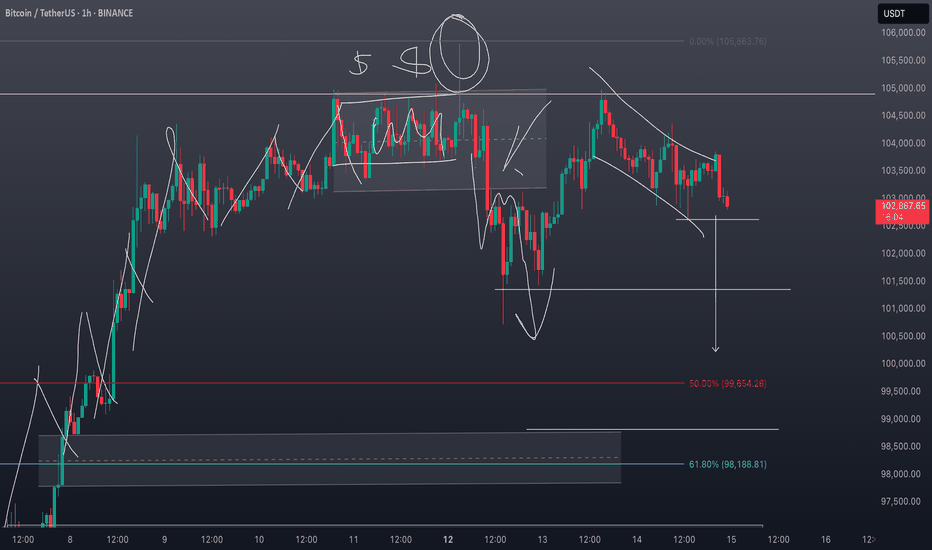Click the Bitcoin / TetherUS chart title
Image resolution: width=932 pixels, height=550 pixels.
click(x=69, y=13)
